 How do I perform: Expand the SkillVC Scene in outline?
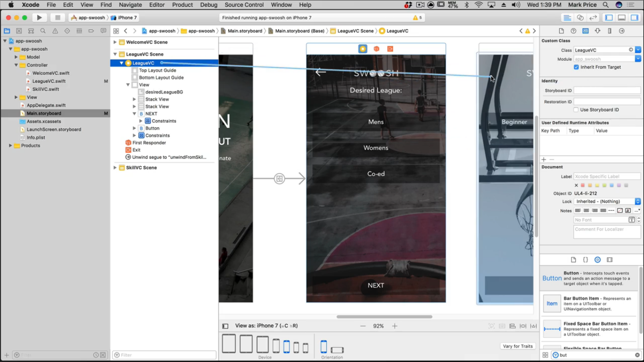point(115,168)
